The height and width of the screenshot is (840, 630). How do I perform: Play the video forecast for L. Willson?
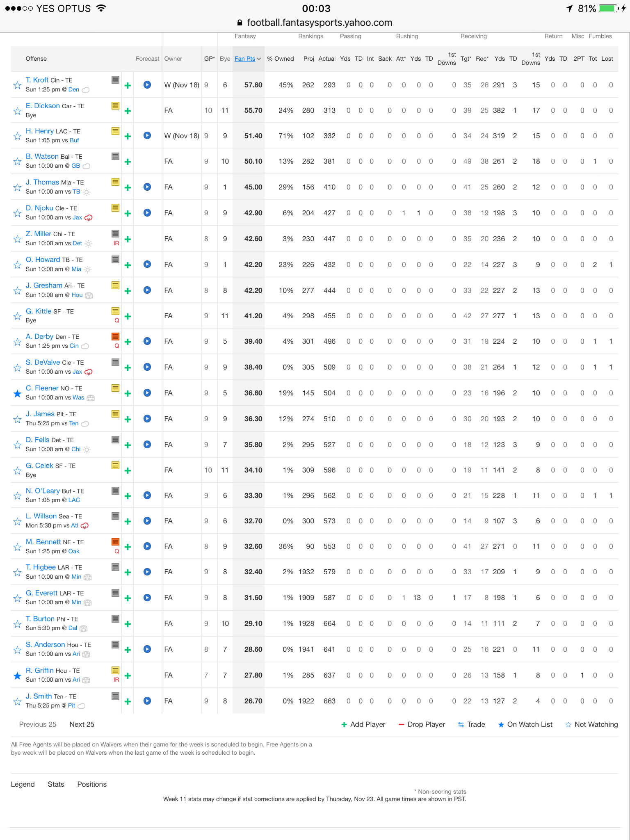147,521
